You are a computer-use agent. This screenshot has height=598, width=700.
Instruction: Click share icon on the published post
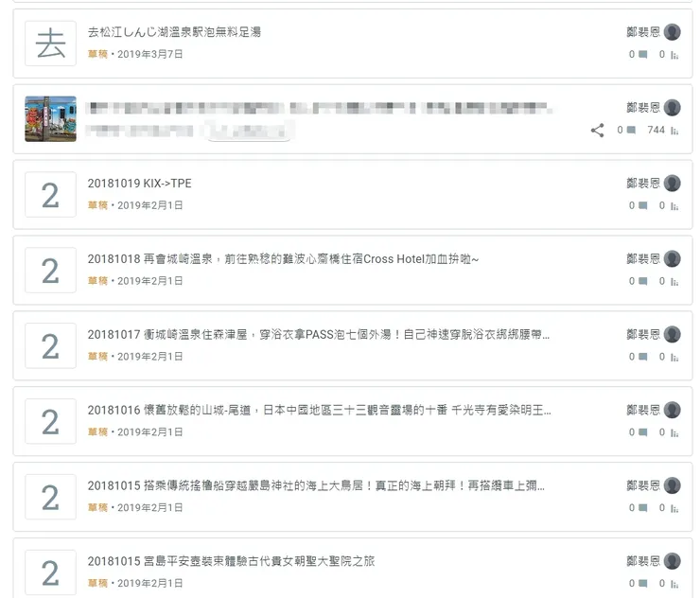597,131
